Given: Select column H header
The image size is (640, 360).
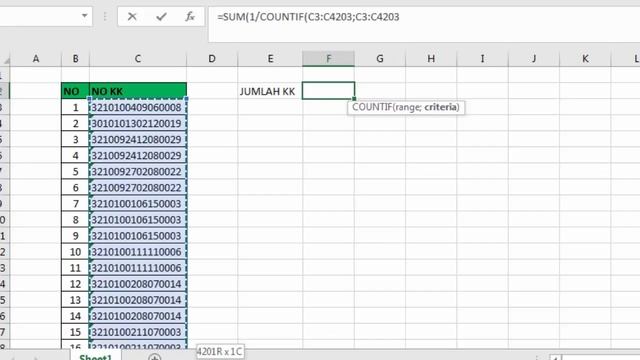Looking at the screenshot, I should coord(431,59).
